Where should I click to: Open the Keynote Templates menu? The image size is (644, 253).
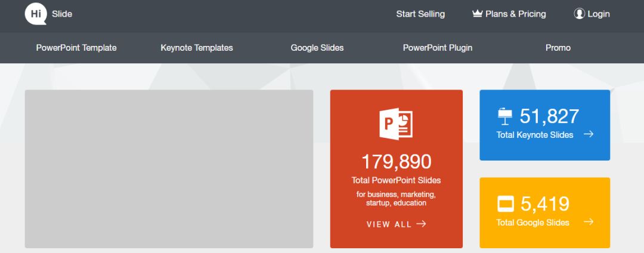click(197, 48)
